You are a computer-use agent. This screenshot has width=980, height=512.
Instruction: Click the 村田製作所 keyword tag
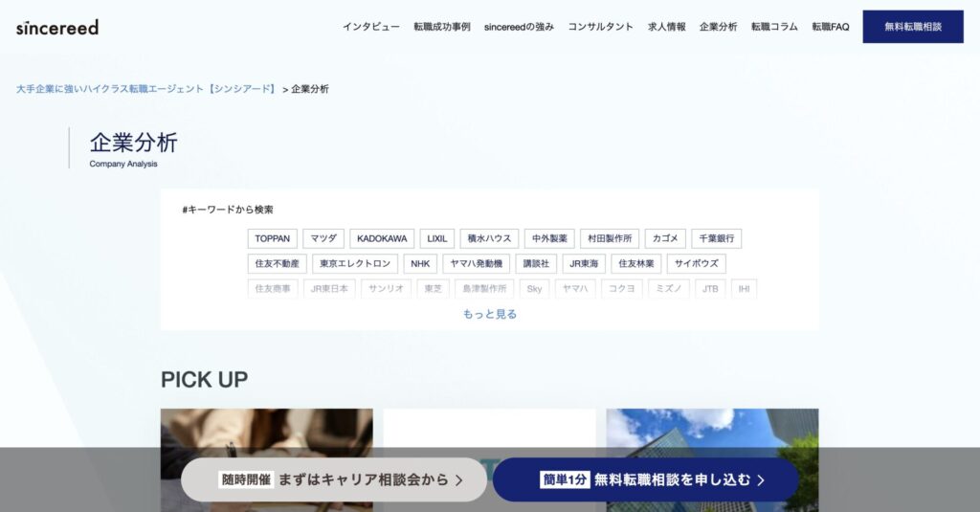click(x=610, y=238)
